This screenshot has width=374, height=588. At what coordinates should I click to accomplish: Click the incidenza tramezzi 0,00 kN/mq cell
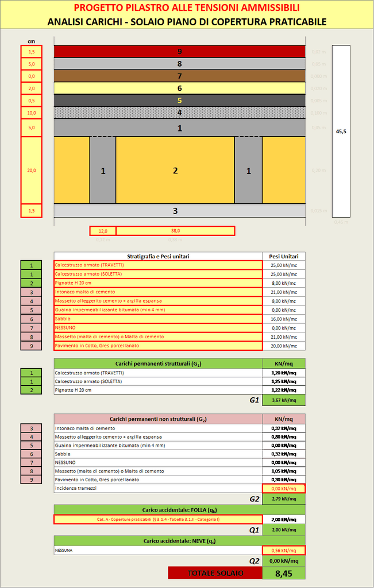[283, 489]
